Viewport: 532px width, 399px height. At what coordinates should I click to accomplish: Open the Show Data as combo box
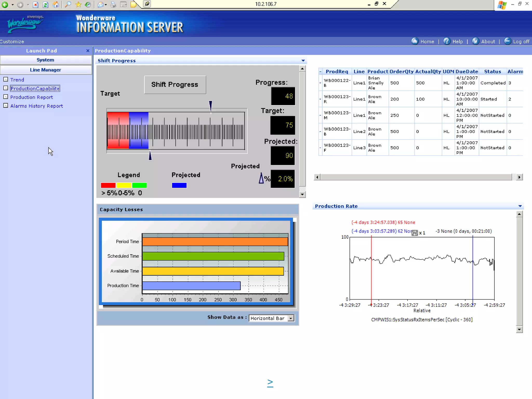272,318
